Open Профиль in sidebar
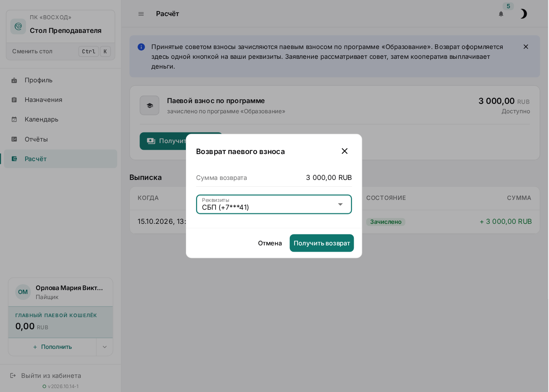 (x=60, y=80)
